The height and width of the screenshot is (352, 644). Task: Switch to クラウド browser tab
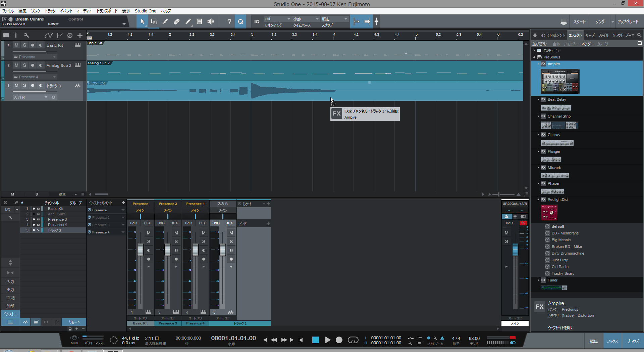pos(618,35)
